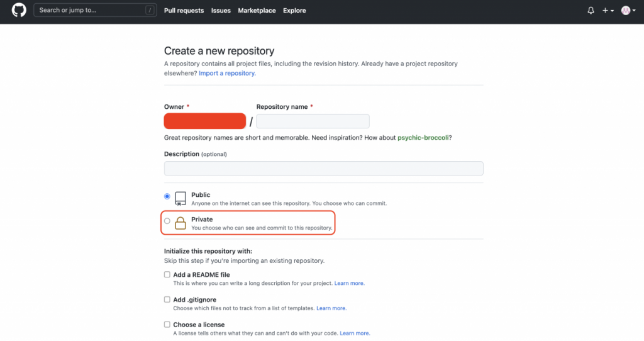Click the slash shortcut icon in search
The image size is (644, 341).
tap(149, 11)
